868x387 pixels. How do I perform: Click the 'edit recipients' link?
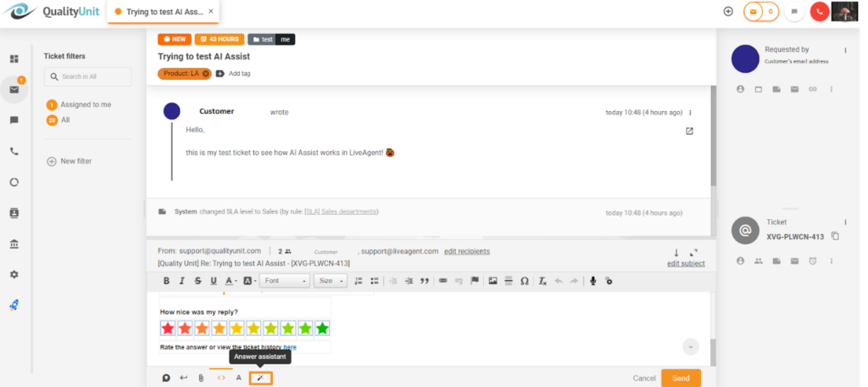pyautogui.click(x=466, y=251)
